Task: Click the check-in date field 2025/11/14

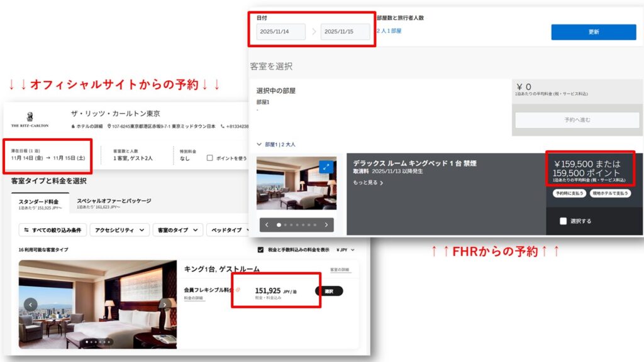Action: 280,32
